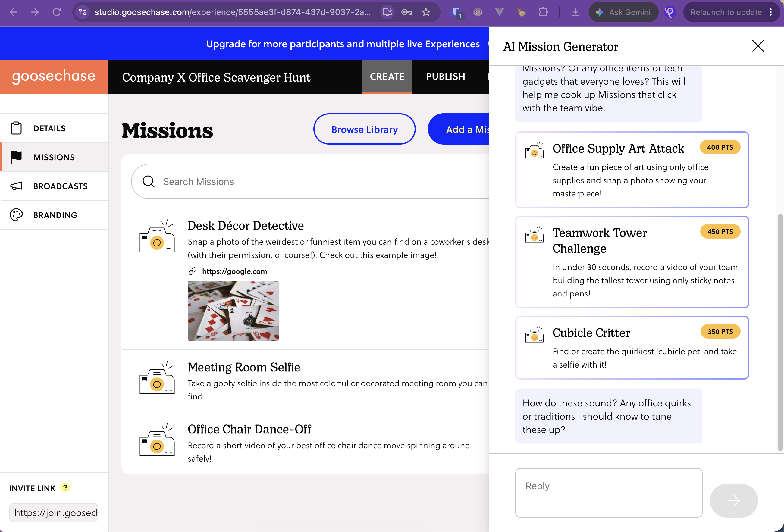Image resolution: width=784 pixels, height=532 pixels.
Task: Click the 350 PTS badge
Action: click(720, 332)
